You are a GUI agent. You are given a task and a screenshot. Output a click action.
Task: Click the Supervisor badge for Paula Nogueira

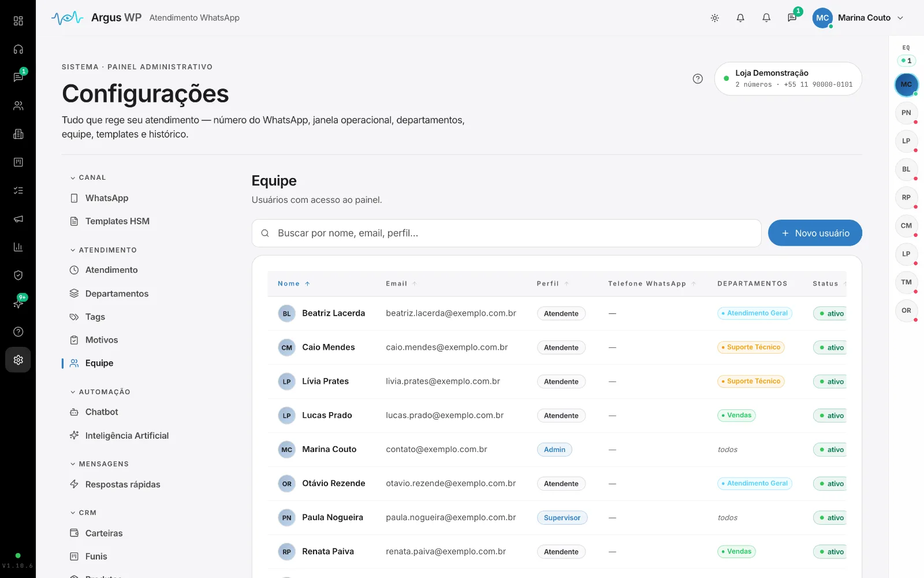tap(562, 518)
